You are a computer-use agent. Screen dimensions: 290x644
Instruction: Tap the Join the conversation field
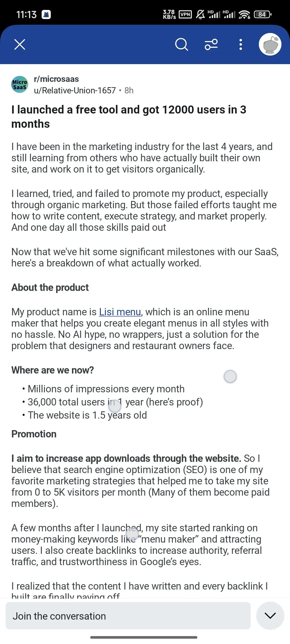[x=128, y=616]
